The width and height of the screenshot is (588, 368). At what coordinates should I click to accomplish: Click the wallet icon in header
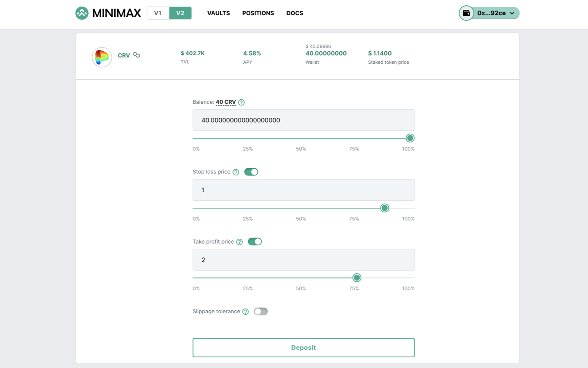click(x=466, y=13)
